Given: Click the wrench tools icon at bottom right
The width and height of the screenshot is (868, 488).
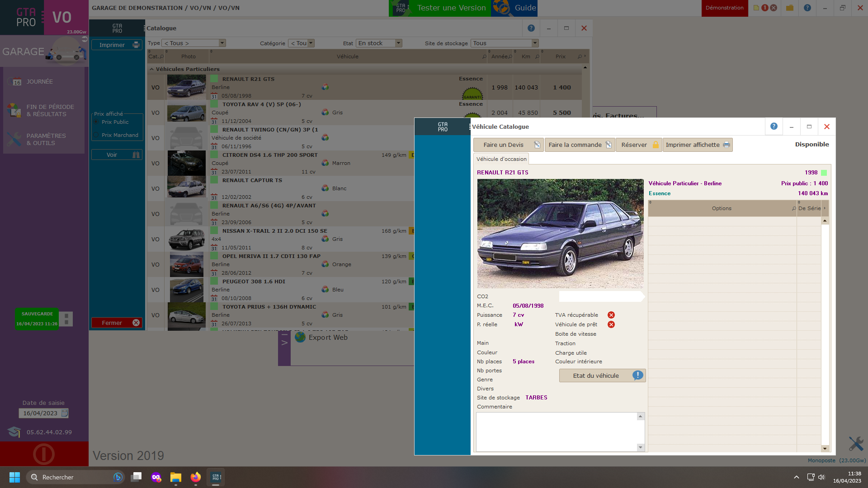Looking at the screenshot, I should pyautogui.click(x=855, y=443).
